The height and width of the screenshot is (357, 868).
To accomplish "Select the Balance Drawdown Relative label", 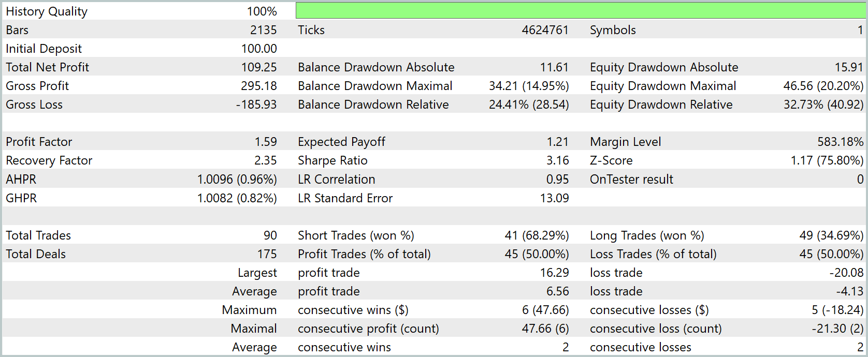I will (373, 105).
